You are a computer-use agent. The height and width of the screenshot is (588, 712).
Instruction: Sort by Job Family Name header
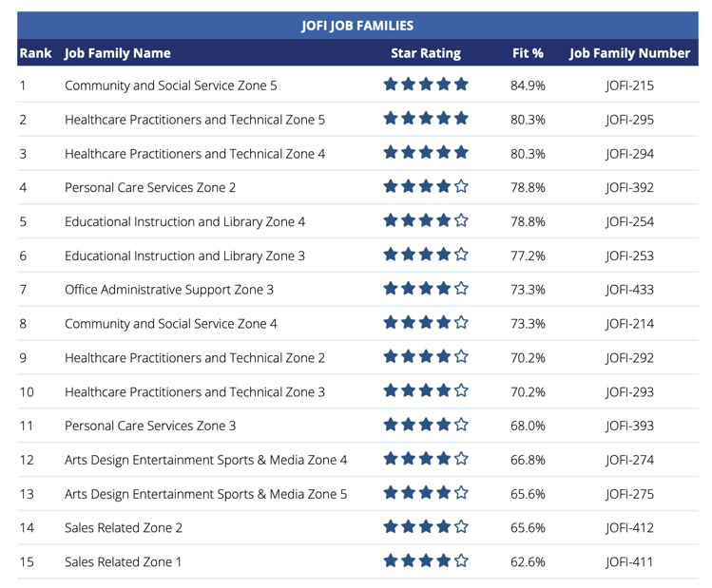pos(118,53)
